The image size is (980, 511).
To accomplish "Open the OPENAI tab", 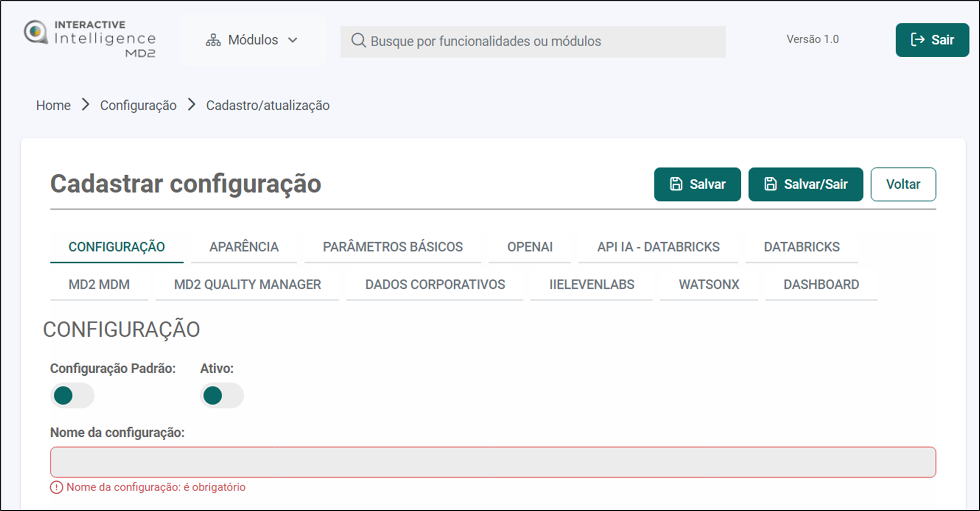I will click(530, 247).
